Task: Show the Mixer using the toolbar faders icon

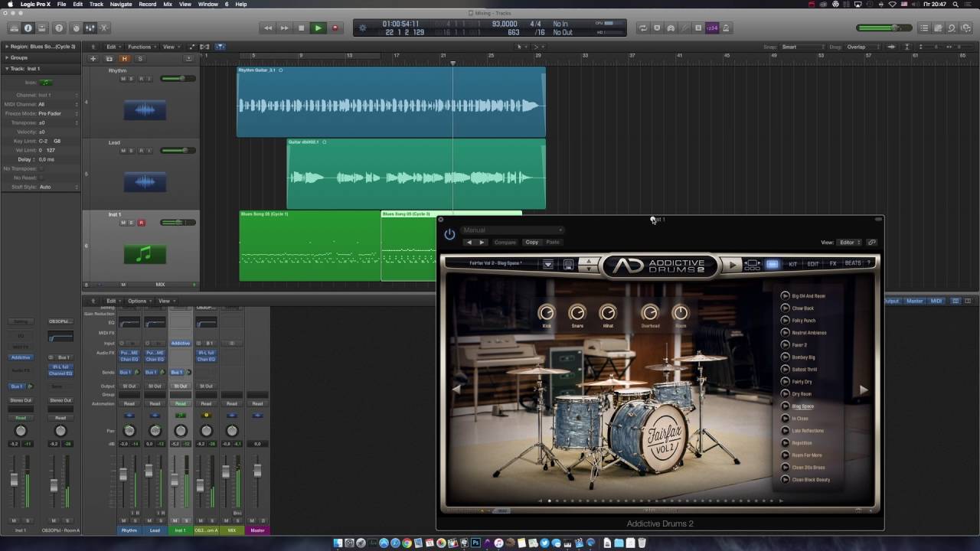Action: coord(90,28)
